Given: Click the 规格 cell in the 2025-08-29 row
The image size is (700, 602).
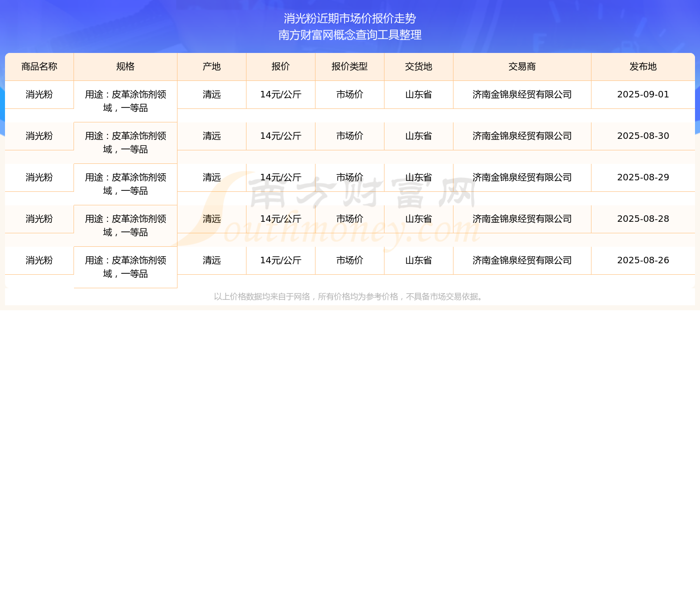Looking at the screenshot, I should (125, 184).
